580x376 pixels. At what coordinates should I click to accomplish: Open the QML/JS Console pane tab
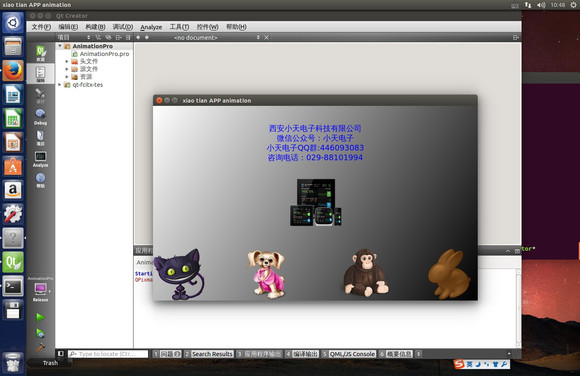click(x=348, y=354)
